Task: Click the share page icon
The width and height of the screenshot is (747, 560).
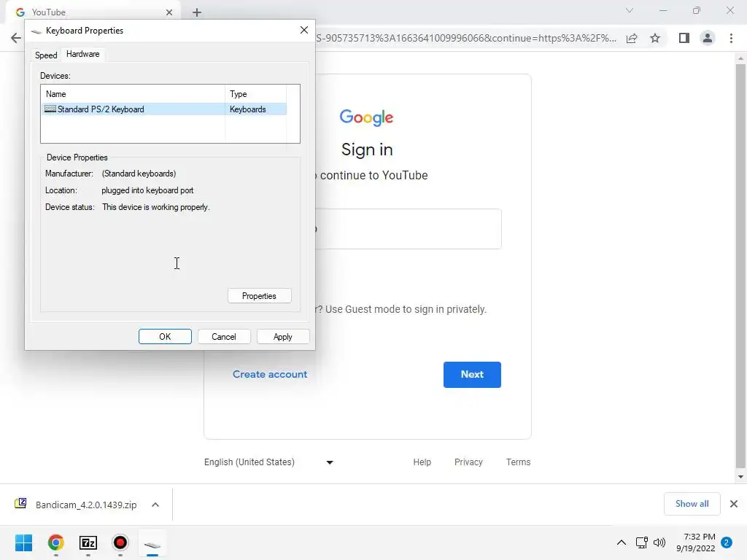Action: (x=632, y=38)
